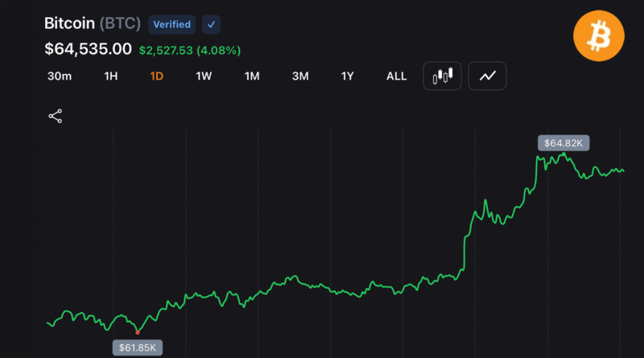Click the $64.82K high price label
This screenshot has width=644, height=358.
(x=563, y=143)
